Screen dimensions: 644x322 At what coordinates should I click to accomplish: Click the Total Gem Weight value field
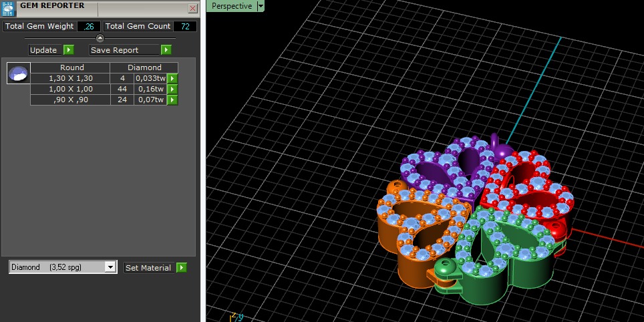(x=89, y=26)
